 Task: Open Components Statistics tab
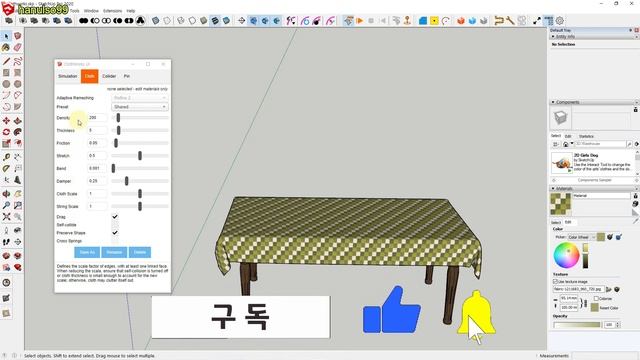point(586,136)
